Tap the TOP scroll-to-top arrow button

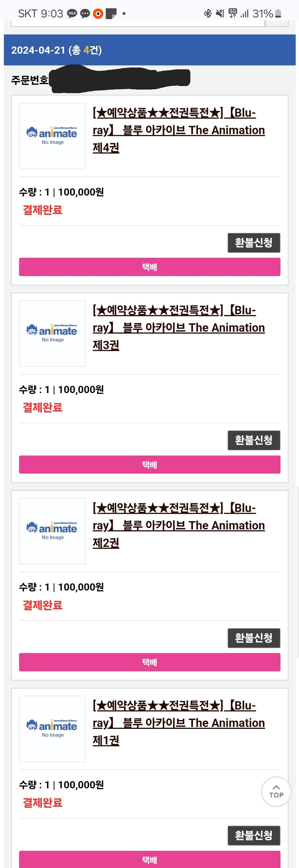276,792
